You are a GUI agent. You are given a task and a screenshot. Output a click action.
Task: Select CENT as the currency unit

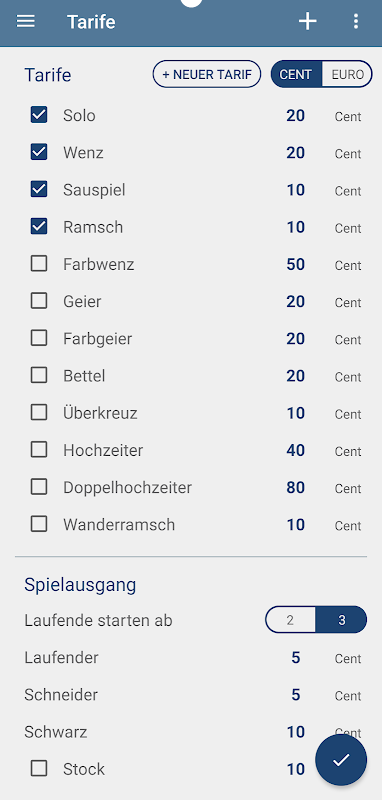(x=296, y=74)
